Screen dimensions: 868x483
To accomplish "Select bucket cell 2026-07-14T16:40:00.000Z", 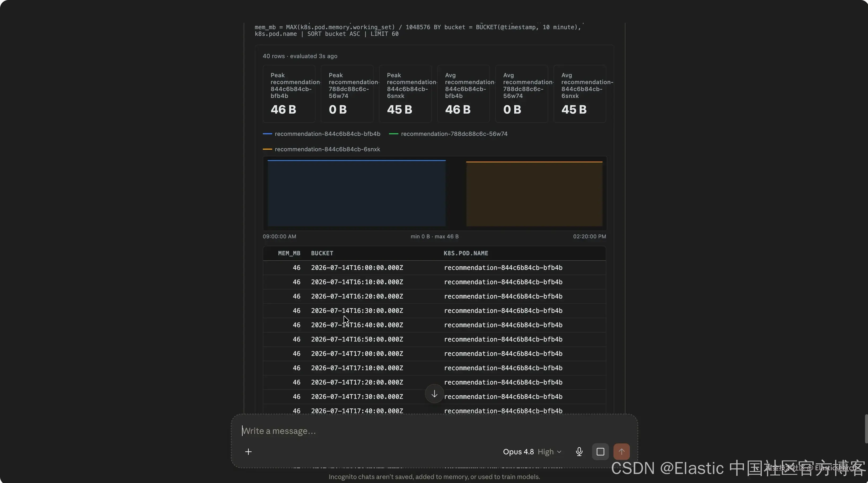I will point(357,325).
